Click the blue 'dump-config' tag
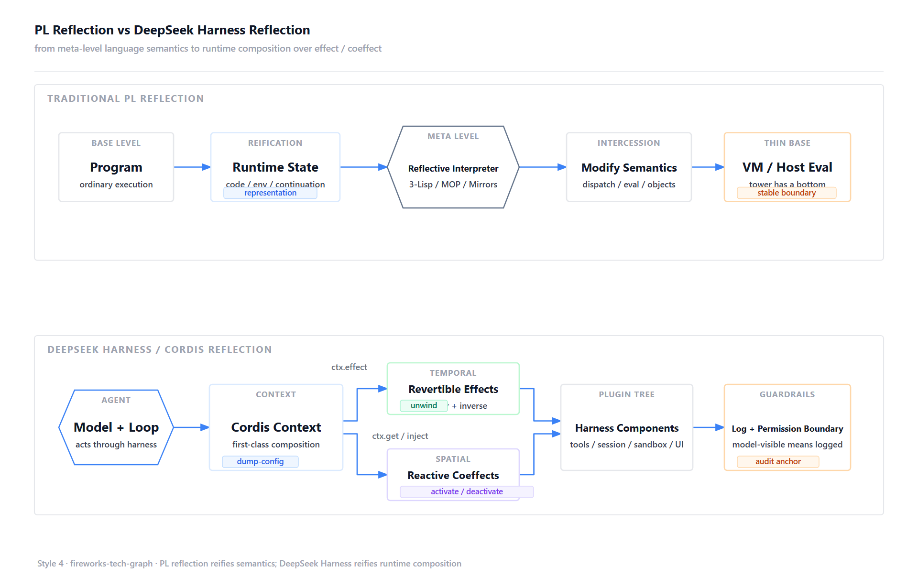918x588 pixels. tap(260, 461)
